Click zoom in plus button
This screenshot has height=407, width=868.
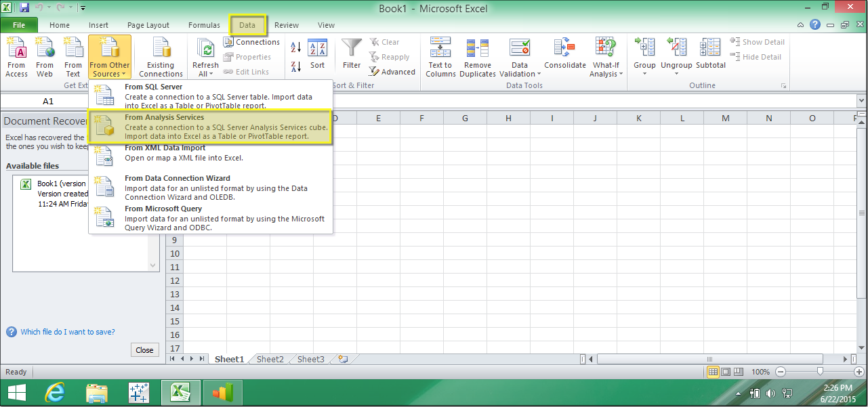(x=861, y=372)
